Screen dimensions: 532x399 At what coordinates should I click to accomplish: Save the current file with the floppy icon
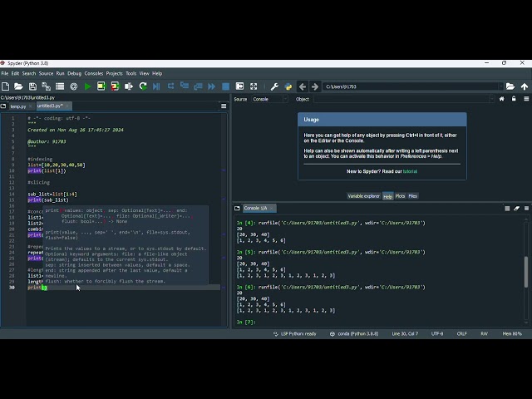click(32, 86)
